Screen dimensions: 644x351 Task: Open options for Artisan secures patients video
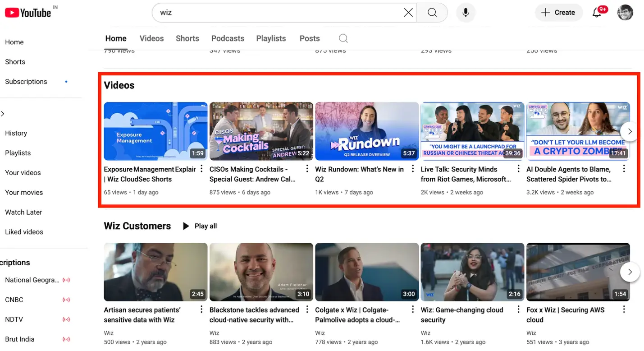(x=201, y=310)
